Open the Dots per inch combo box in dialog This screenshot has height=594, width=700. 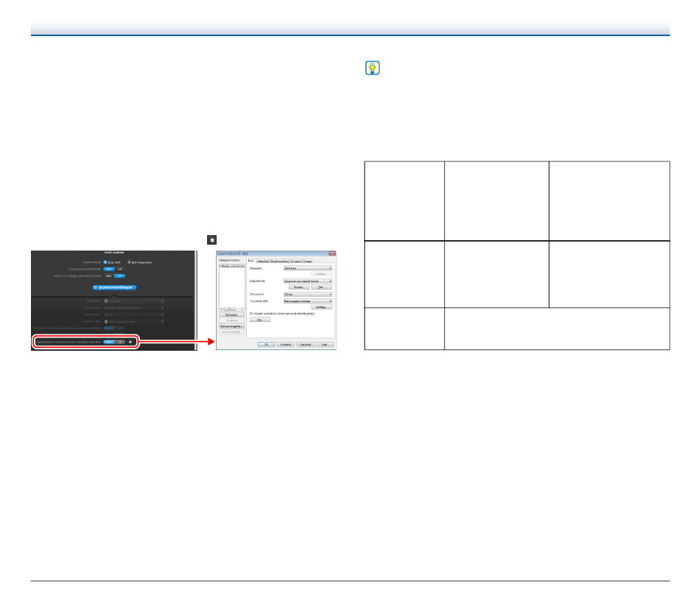pyautogui.click(x=308, y=294)
